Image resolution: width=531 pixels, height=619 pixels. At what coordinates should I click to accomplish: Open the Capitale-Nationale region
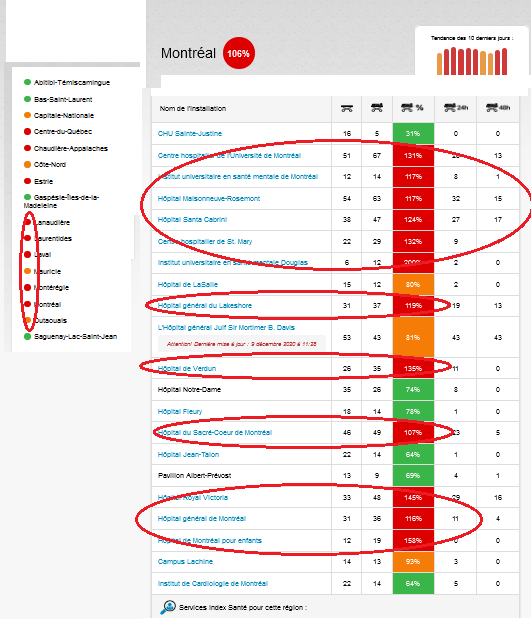[x=64, y=116]
